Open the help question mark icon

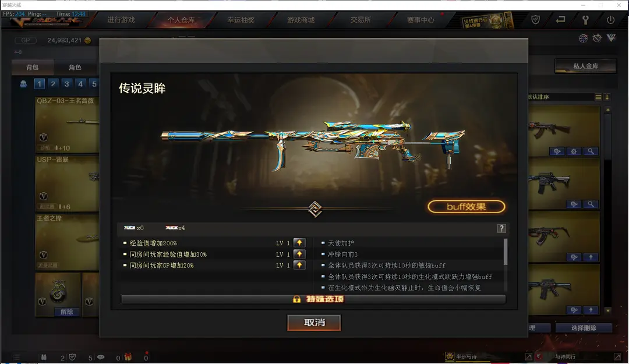pos(501,228)
